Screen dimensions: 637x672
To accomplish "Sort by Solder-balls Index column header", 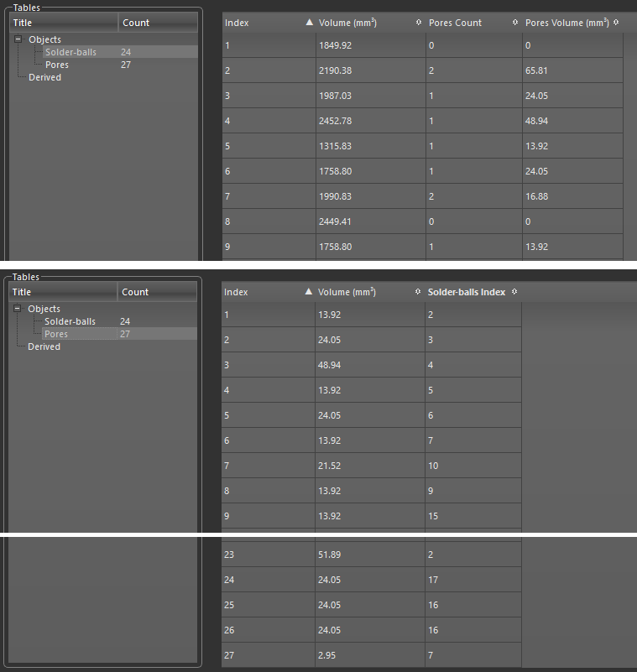I will [x=473, y=292].
